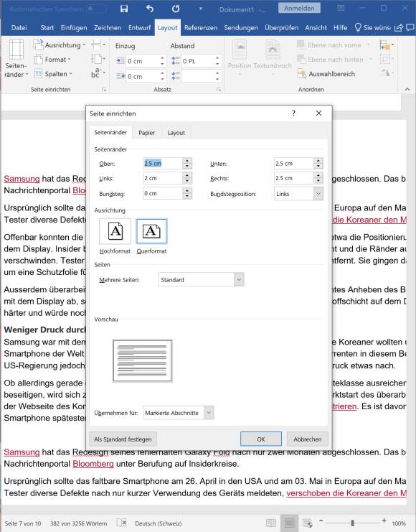The height and width of the screenshot is (532, 416).
Task: Undo the last action with the arrow icon
Action: point(149,9)
